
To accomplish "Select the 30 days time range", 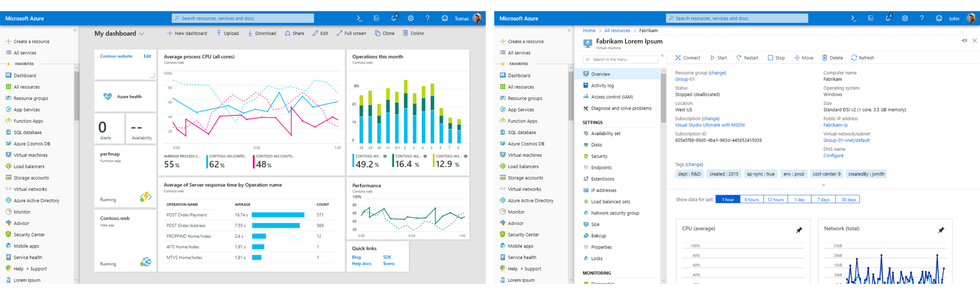I will tap(848, 199).
